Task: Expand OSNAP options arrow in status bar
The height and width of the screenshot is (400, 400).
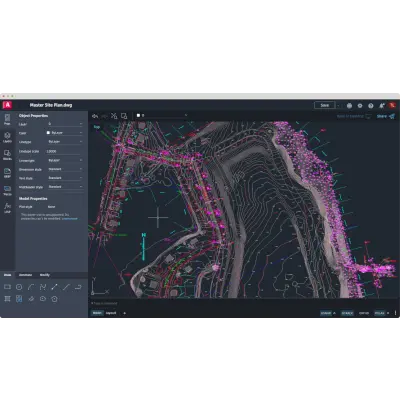Action: [x=334, y=313]
